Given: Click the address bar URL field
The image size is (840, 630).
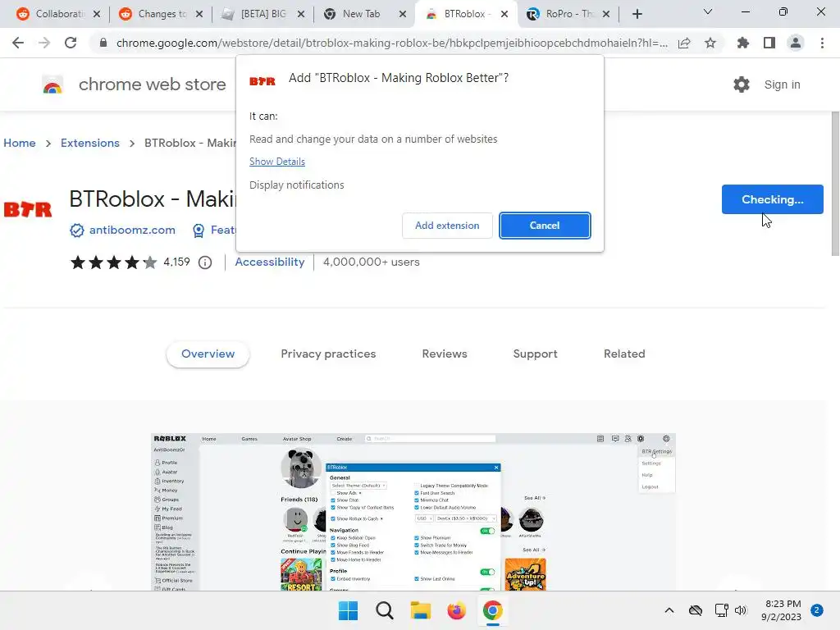Looking at the screenshot, I should coord(391,43).
